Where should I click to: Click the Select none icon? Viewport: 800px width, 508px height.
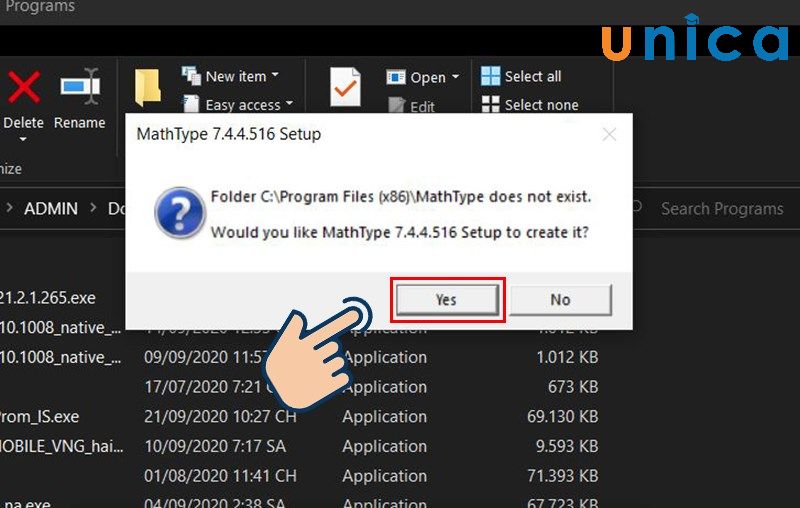pyautogui.click(x=490, y=104)
